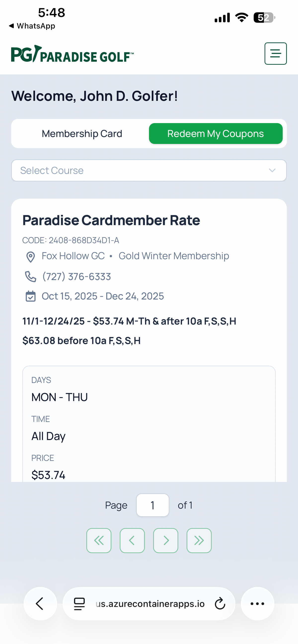Open the hamburger menu icon

coord(275,54)
